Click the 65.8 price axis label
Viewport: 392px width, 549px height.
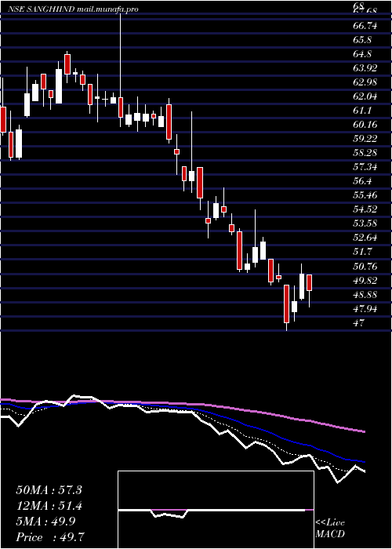pos(362,40)
